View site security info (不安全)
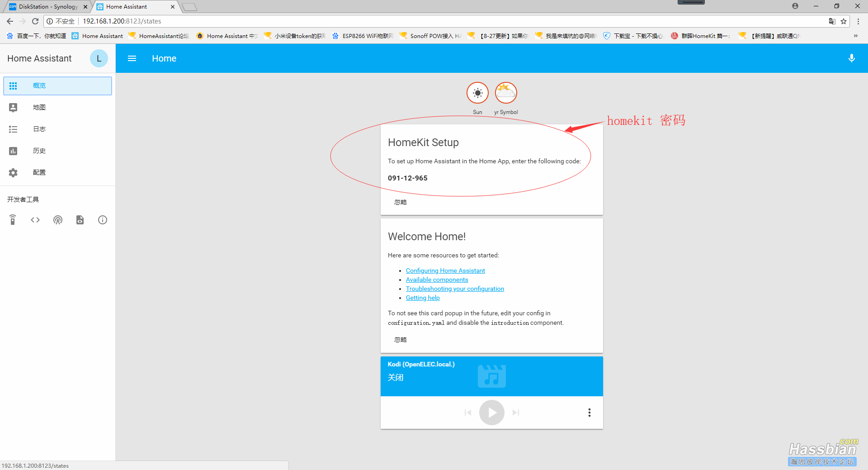The height and width of the screenshot is (470, 868). [61, 21]
